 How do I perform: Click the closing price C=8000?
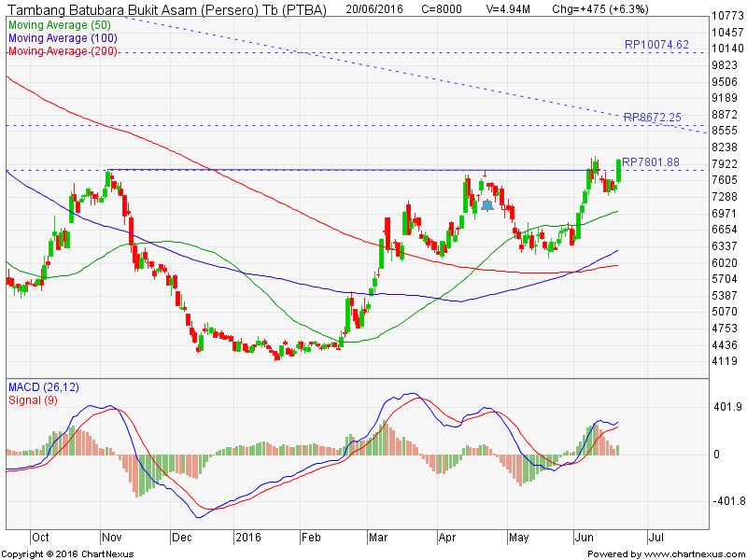442,9
